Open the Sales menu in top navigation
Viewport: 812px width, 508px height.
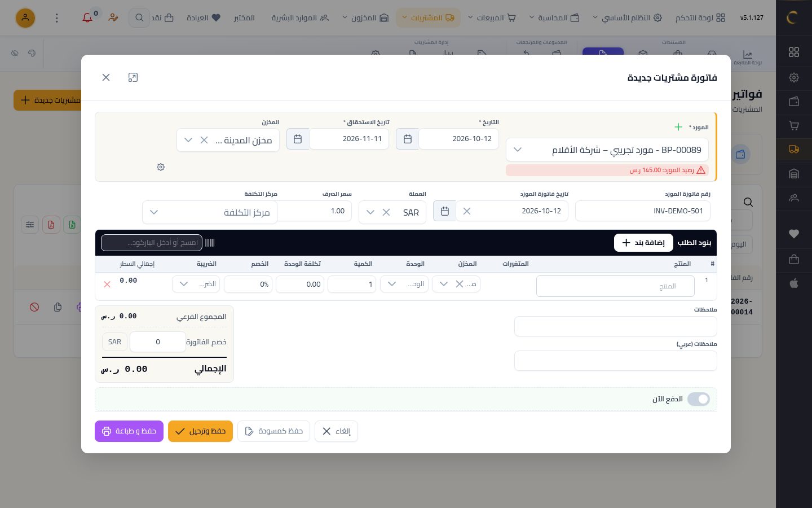[492, 18]
